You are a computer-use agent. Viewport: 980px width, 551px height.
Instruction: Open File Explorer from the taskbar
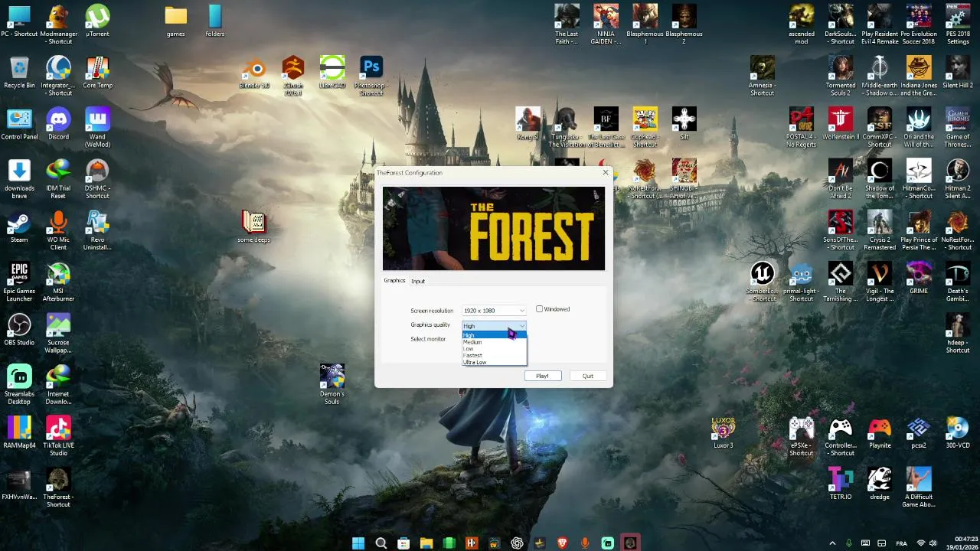pyautogui.click(x=426, y=543)
